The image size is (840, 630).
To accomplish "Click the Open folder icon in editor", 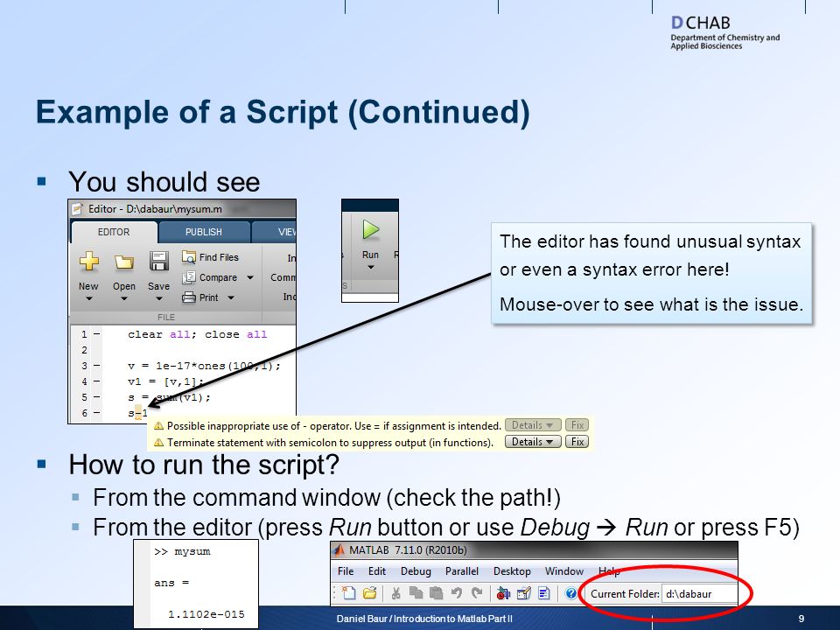I will click(x=123, y=262).
